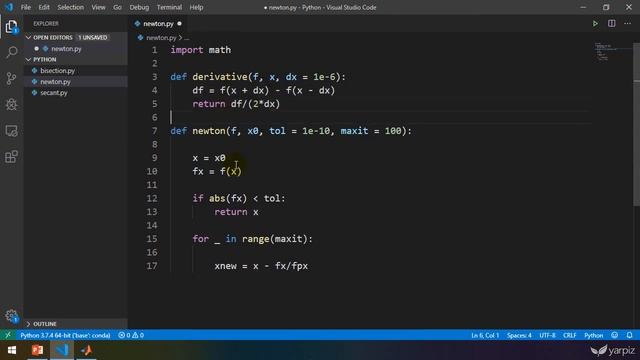
Task: Open the Source Control view
Action: coord(11,78)
